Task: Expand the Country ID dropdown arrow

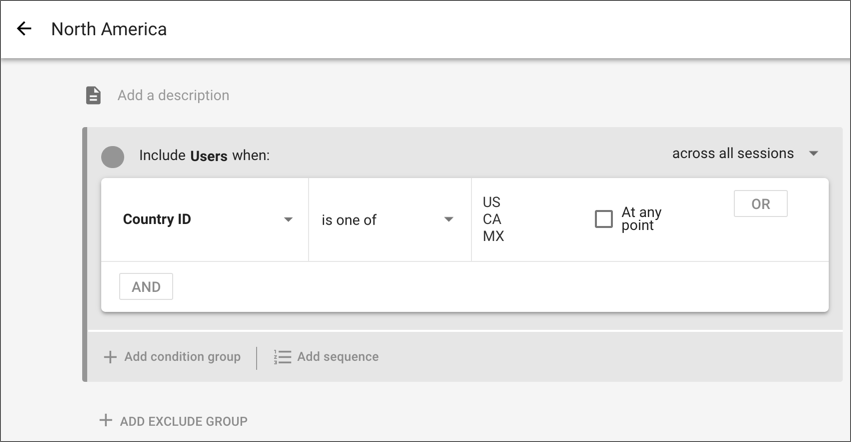Action: (288, 220)
